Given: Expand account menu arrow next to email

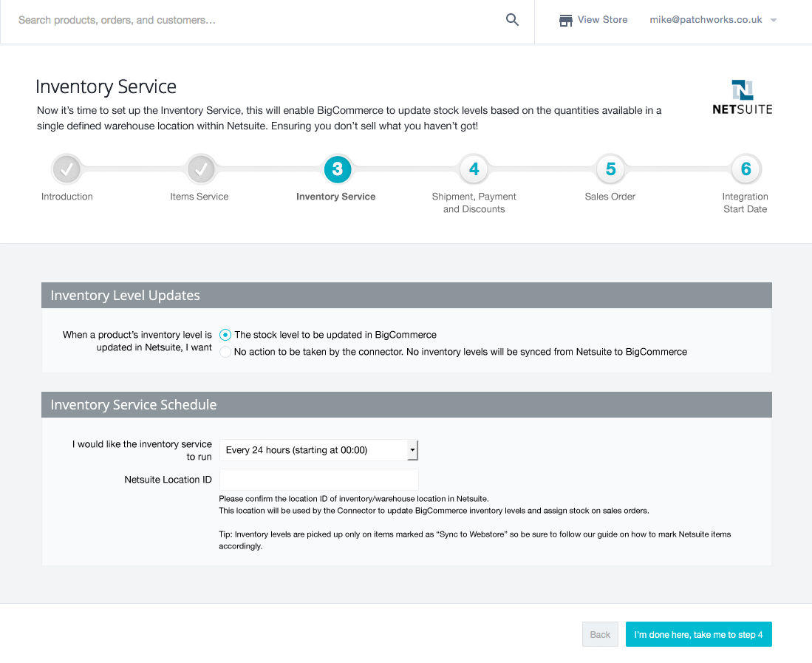Looking at the screenshot, I should pos(774,20).
